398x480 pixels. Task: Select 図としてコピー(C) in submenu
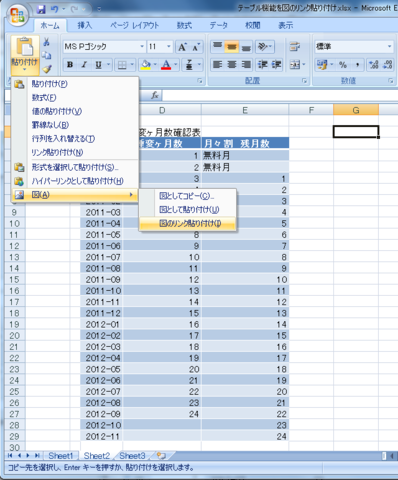click(188, 196)
